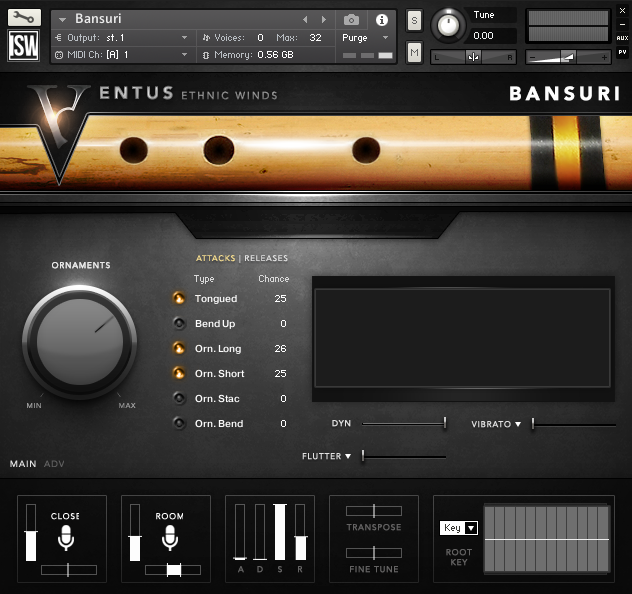Enable the Bend Up attack type
The width and height of the screenshot is (632, 594).
(x=179, y=323)
